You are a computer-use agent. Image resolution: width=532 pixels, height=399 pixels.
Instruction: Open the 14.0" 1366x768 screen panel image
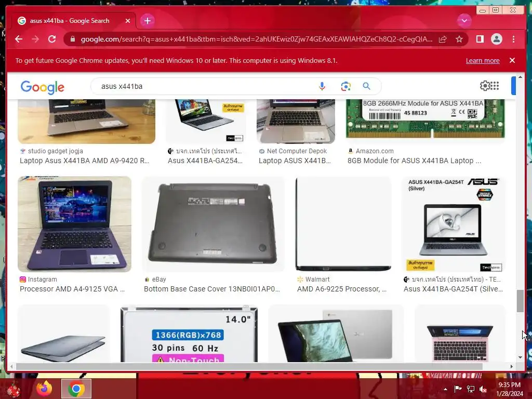pos(189,334)
